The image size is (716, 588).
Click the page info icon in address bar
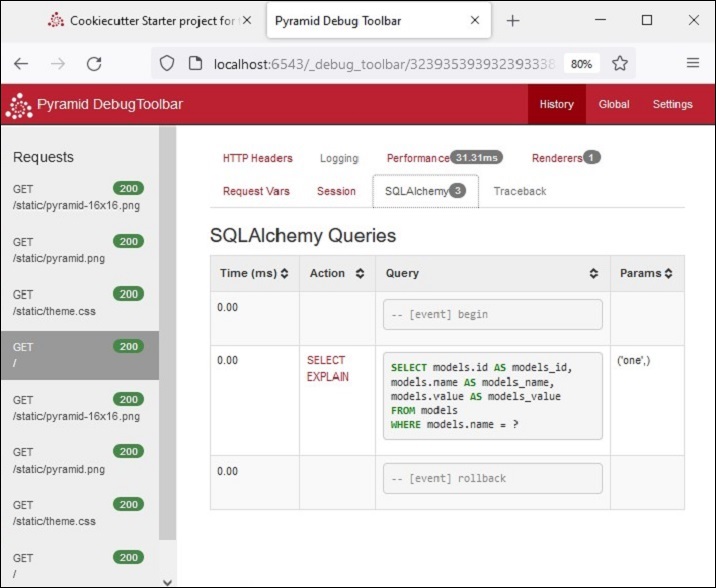pos(194,63)
